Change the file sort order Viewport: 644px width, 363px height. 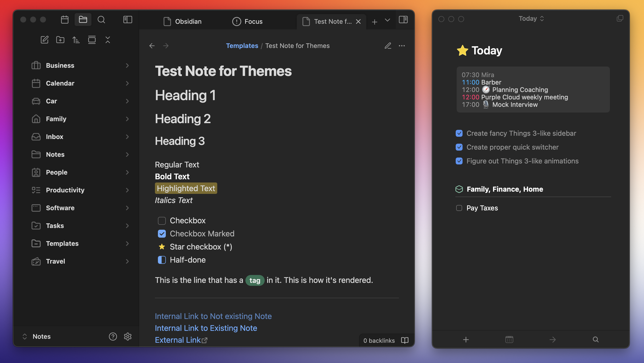(x=76, y=40)
